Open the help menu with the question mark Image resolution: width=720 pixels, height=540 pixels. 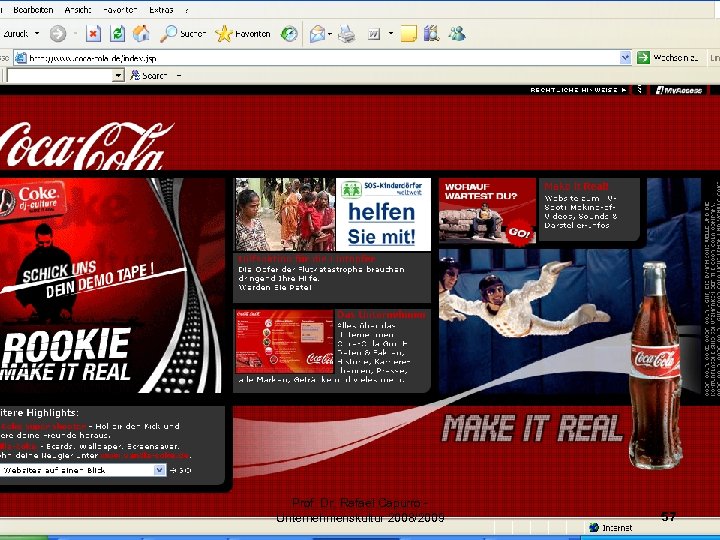(x=187, y=10)
